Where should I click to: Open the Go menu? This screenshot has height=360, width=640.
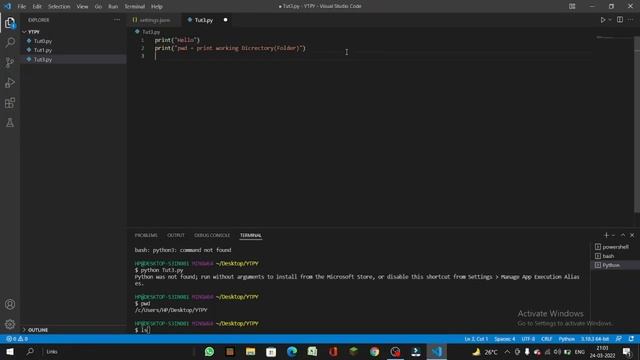(98, 6)
